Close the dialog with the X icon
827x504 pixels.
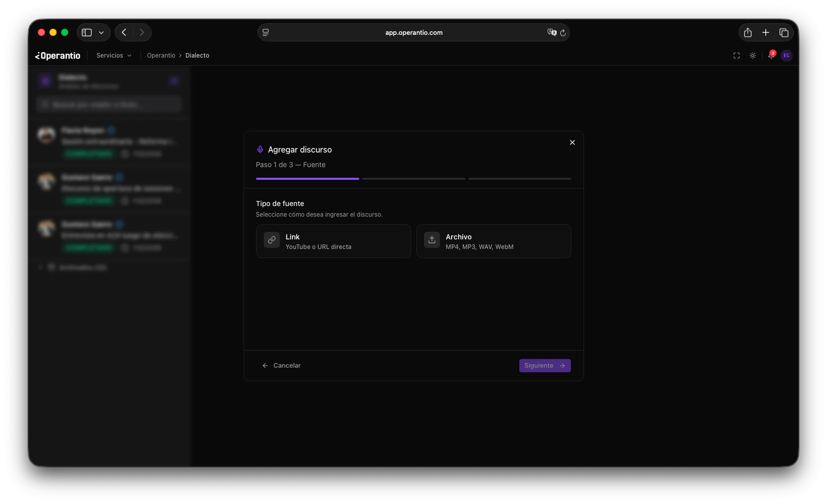point(572,142)
